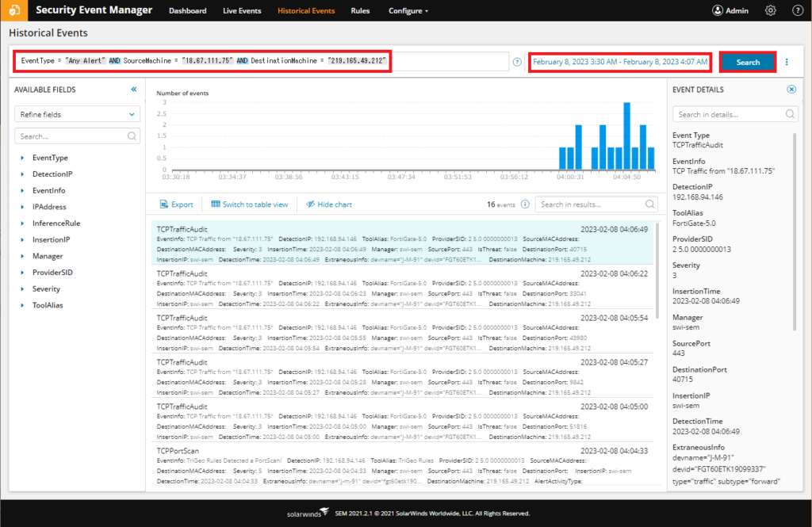Image resolution: width=812 pixels, height=527 pixels.
Task: Hide the events chart
Action: 329,204
